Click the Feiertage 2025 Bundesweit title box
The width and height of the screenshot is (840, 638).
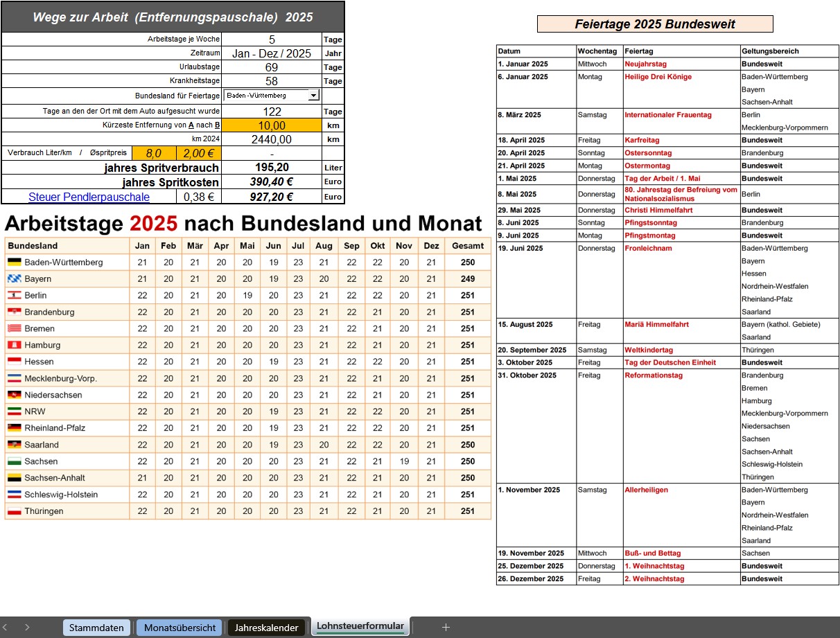(654, 24)
